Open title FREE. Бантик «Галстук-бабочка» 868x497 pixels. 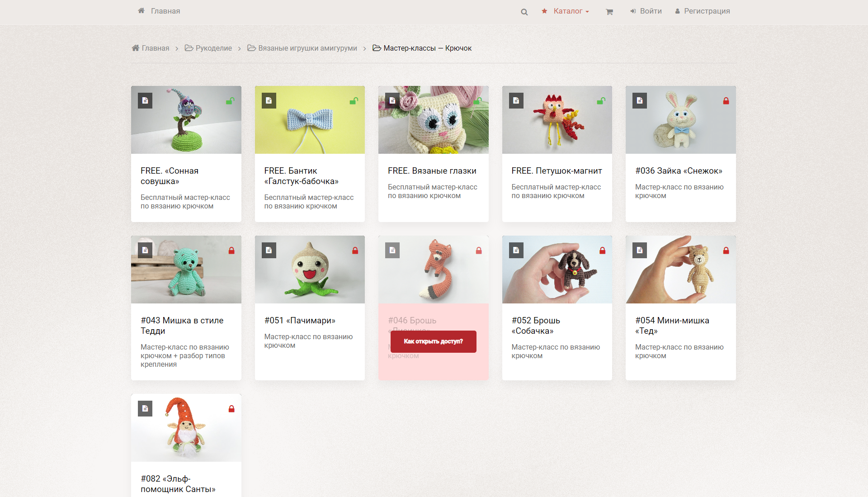click(x=302, y=176)
